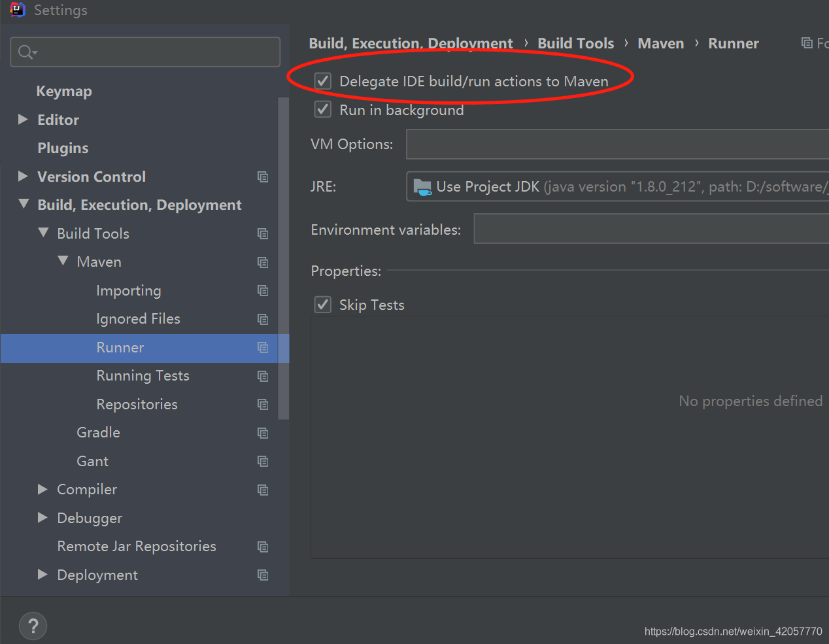The height and width of the screenshot is (644, 829).
Task: Click project-level icon beside Version Control
Action: 263,177
